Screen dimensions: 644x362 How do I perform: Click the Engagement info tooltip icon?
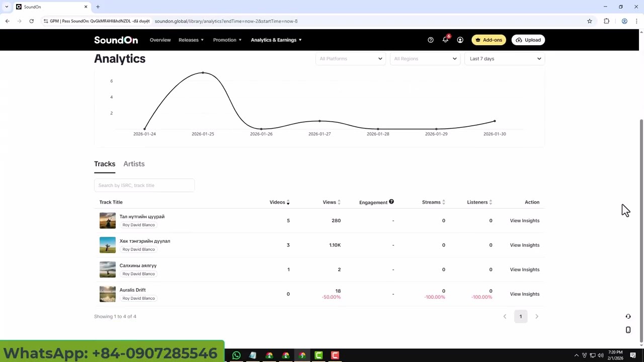point(391,202)
